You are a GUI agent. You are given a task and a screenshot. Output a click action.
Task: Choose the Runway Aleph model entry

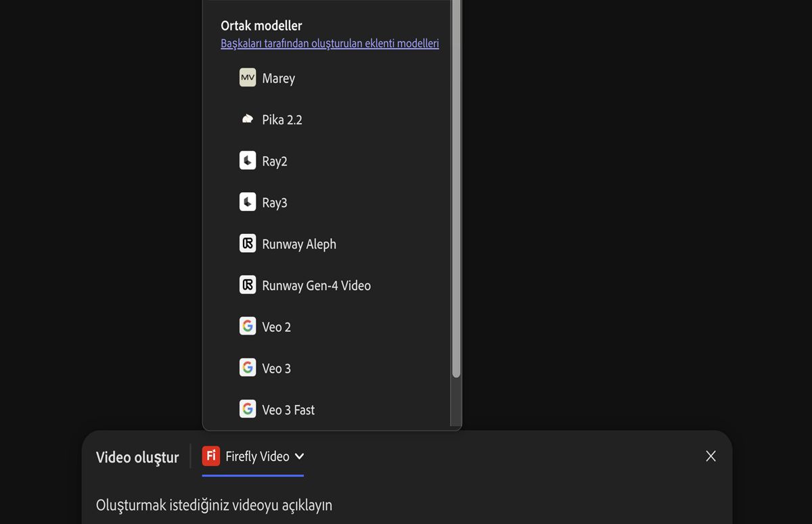[x=298, y=244]
